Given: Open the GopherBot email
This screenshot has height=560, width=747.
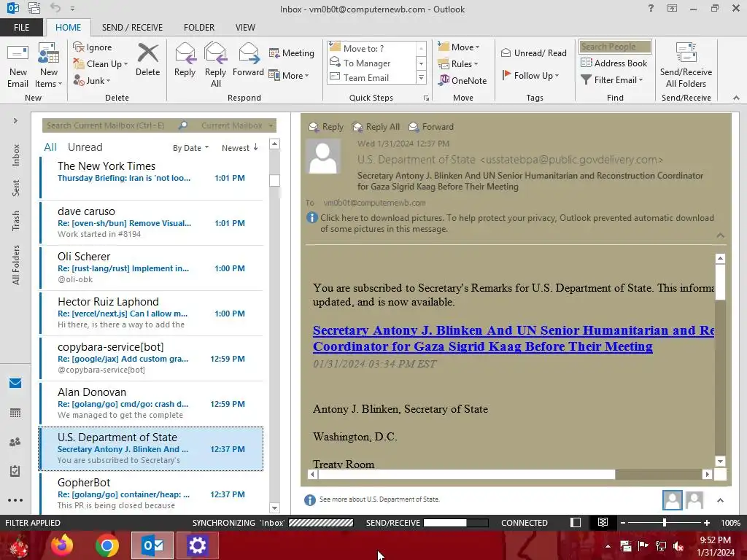Looking at the screenshot, I should [x=151, y=493].
